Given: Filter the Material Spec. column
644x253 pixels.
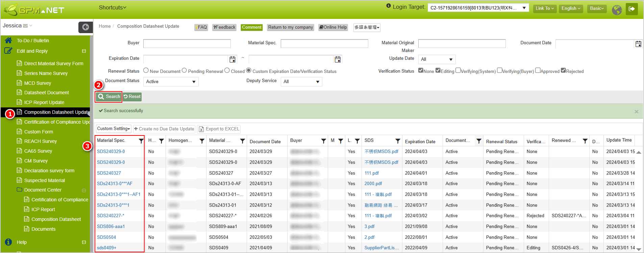Looking at the screenshot, I should tap(141, 141).
